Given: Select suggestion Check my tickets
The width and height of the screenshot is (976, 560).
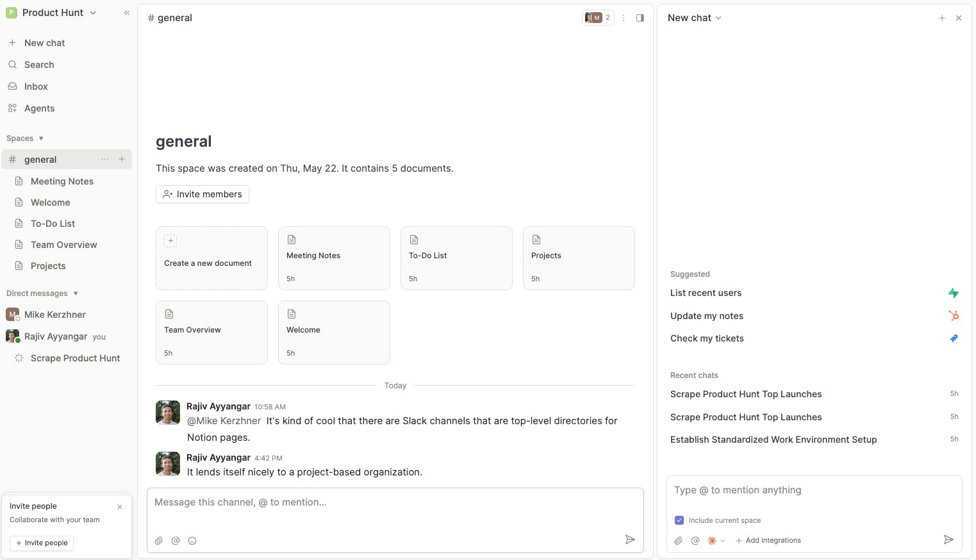Looking at the screenshot, I should [x=814, y=338].
